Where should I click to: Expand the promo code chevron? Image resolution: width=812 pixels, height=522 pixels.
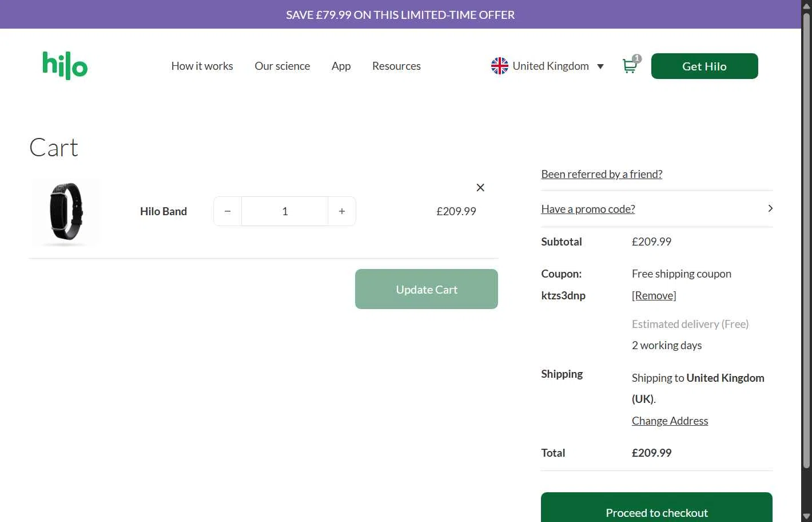(x=770, y=208)
